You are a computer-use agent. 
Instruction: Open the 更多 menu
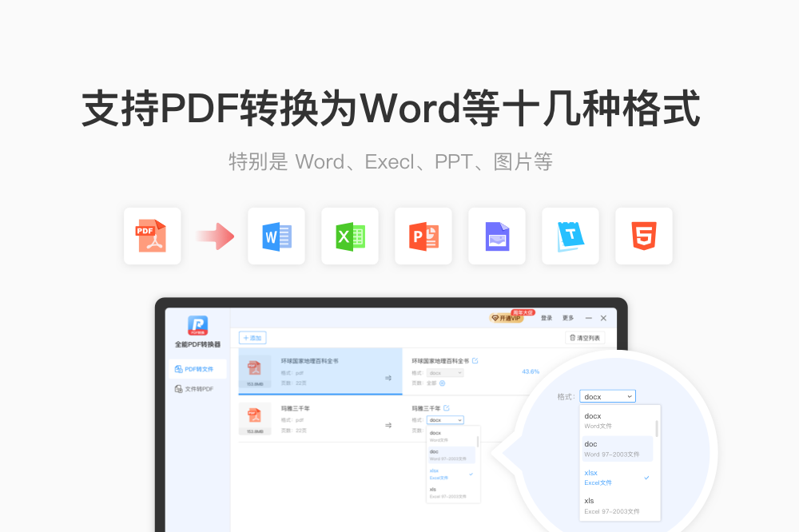click(568, 318)
